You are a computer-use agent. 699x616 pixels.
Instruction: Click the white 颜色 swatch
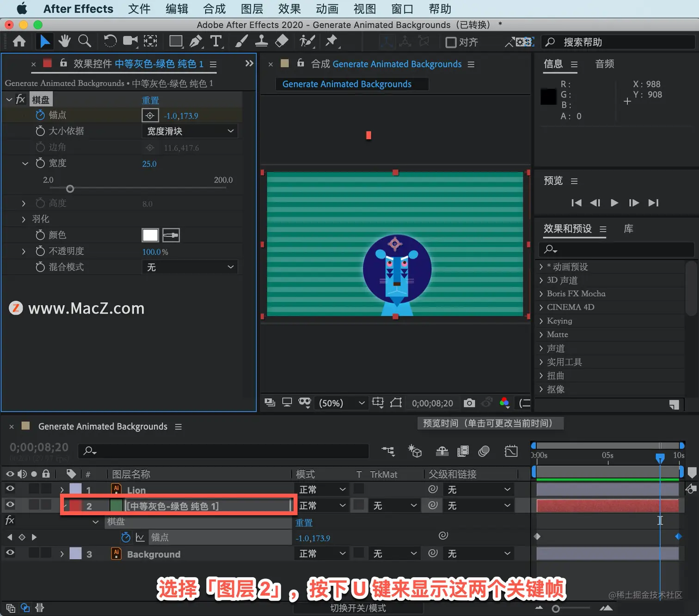[x=150, y=235]
